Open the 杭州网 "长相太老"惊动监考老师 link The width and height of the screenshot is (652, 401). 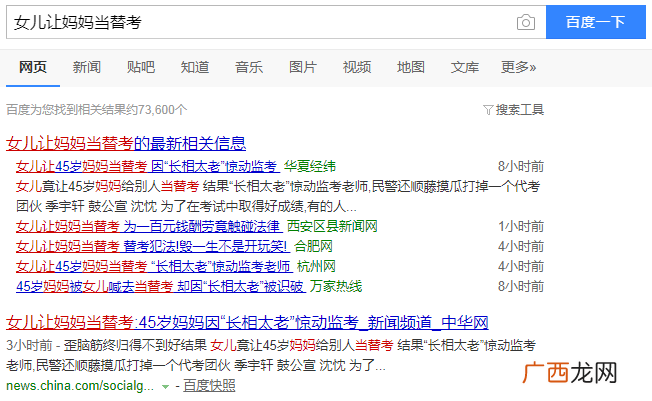pyautogui.click(x=154, y=266)
